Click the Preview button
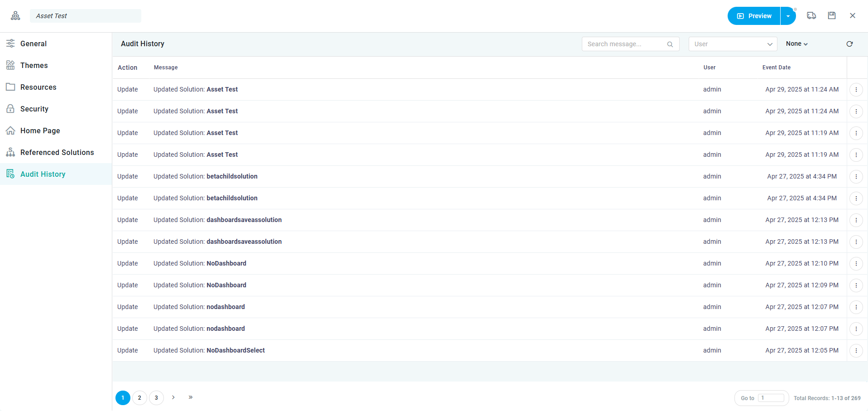The height and width of the screenshot is (411, 868). point(754,16)
